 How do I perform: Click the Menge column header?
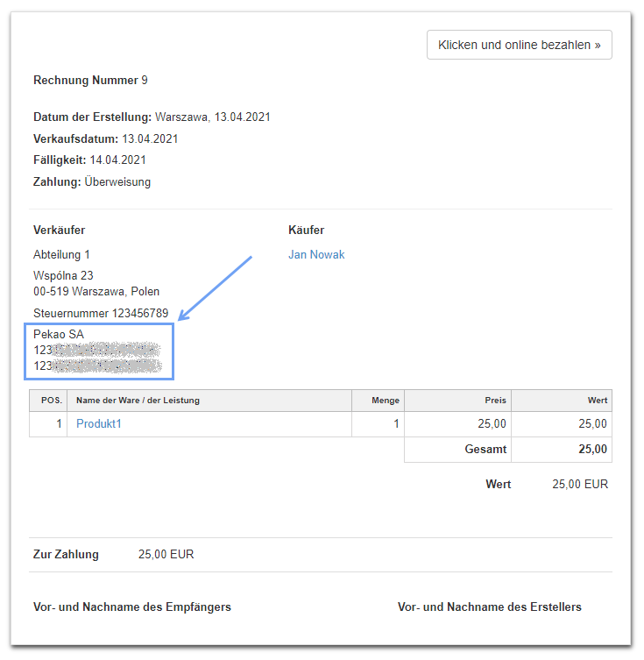pyautogui.click(x=385, y=401)
